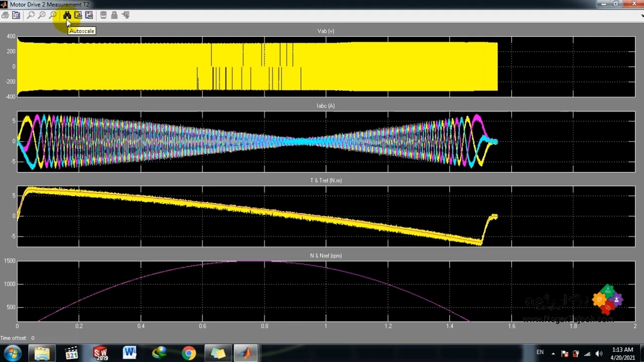Image resolution: width=644 pixels, height=362 pixels.
Task: Click the volume speaker tray icon
Action: point(599,353)
